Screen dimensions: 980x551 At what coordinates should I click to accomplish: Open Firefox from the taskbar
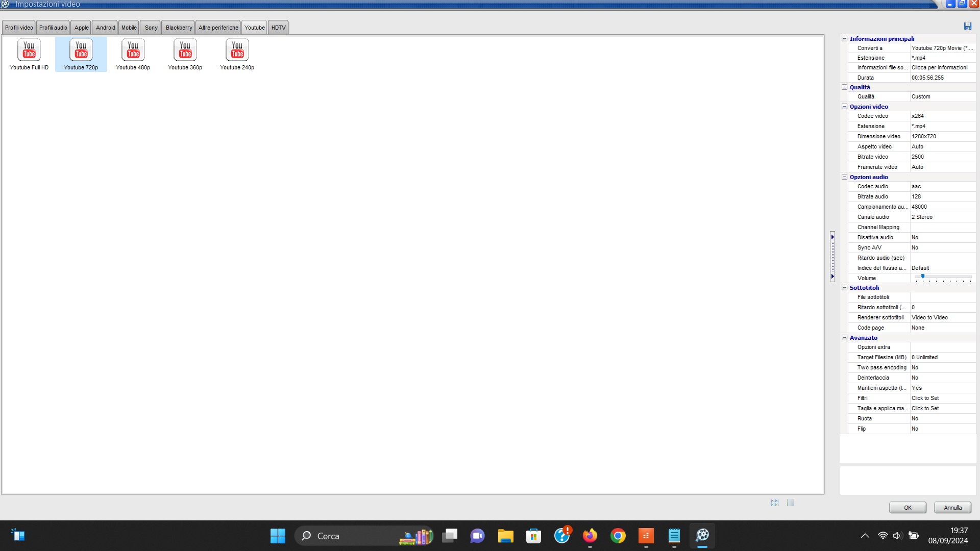click(x=590, y=536)
